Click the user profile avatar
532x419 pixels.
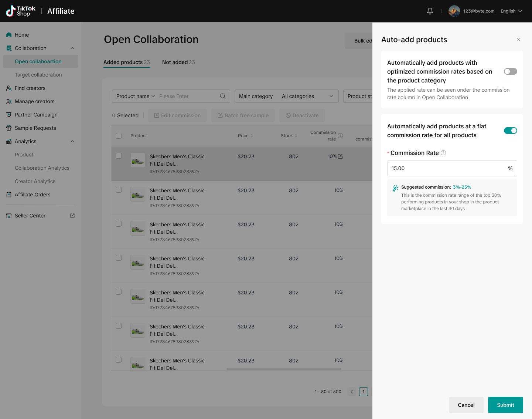coord(454,11)
